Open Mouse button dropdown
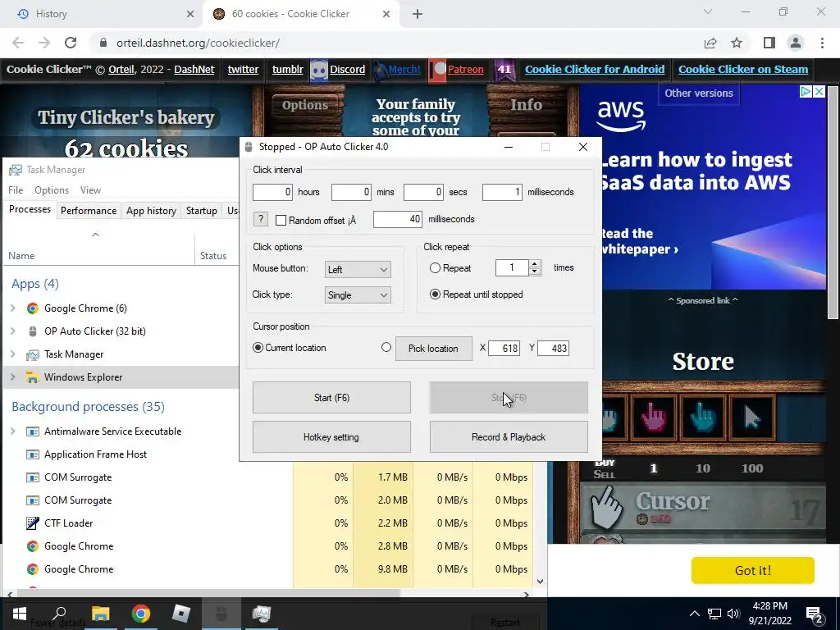The height and width of the screenshot is (630, 840). pyautogui.click(x=358, y=269)
